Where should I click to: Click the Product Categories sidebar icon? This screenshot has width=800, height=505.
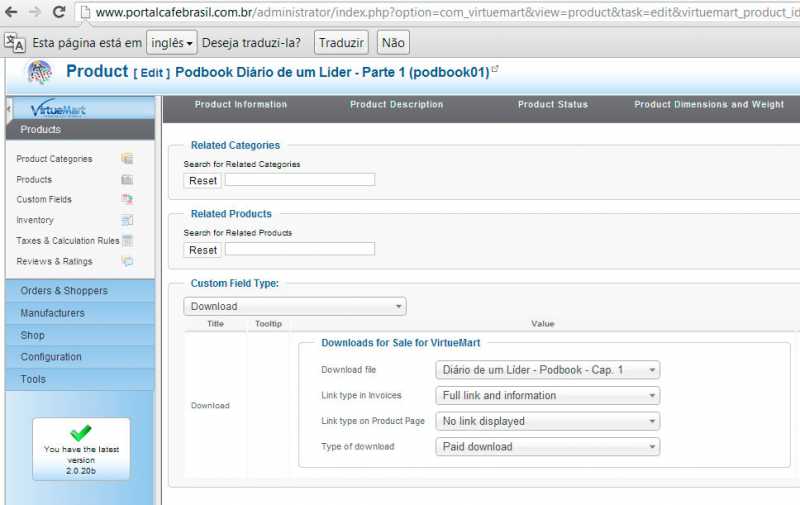pyautogui.click(x=127, y=159)
